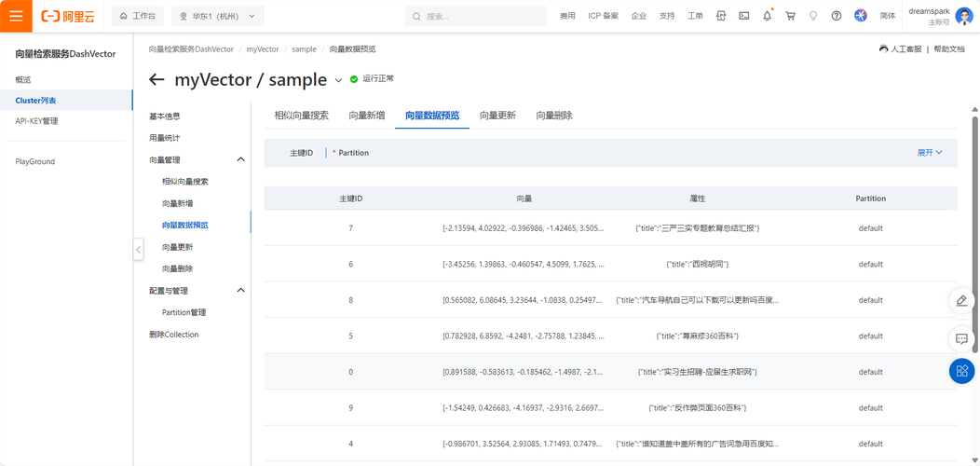Image resolution: width=980 pixels, height=466 pixels.
Task: Collapse the 配置与管理 menu group
Action: [x=240, y=291]
